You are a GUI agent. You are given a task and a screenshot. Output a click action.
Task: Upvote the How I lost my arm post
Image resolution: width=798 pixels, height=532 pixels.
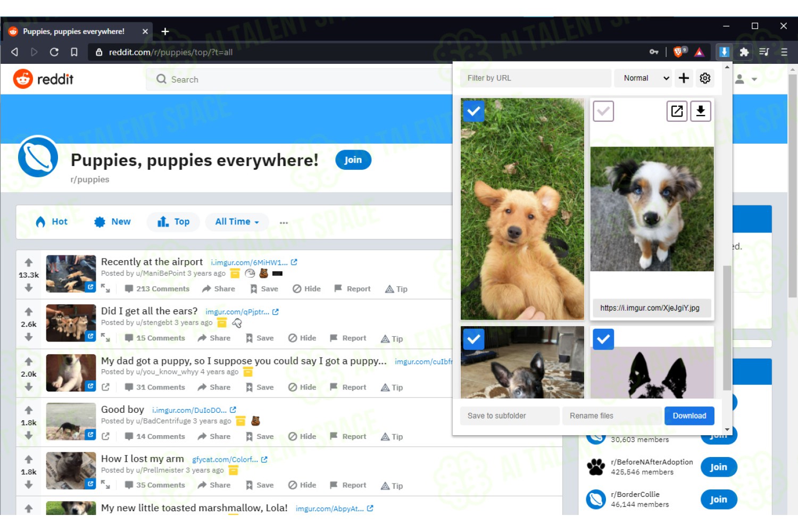click(29, 459)
